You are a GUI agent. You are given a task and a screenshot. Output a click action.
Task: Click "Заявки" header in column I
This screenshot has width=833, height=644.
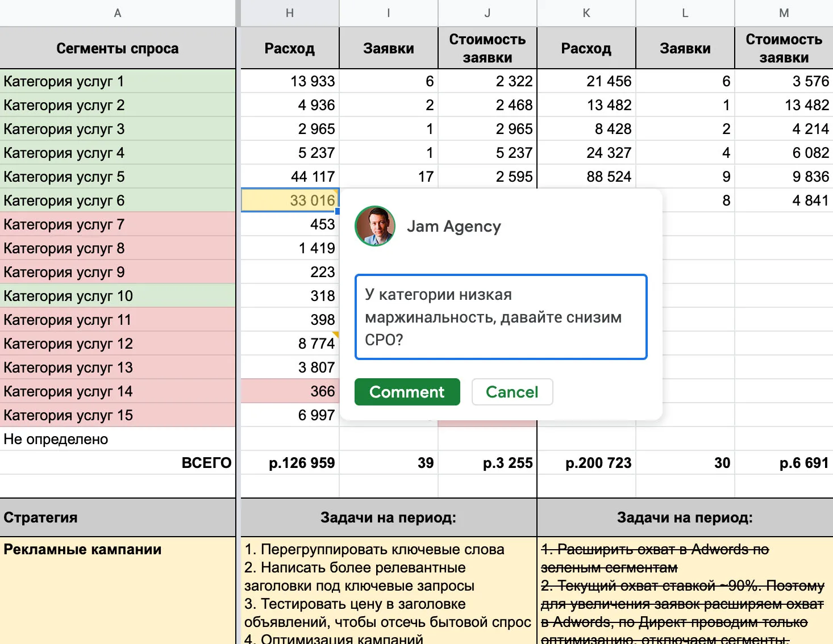(389, 48)
